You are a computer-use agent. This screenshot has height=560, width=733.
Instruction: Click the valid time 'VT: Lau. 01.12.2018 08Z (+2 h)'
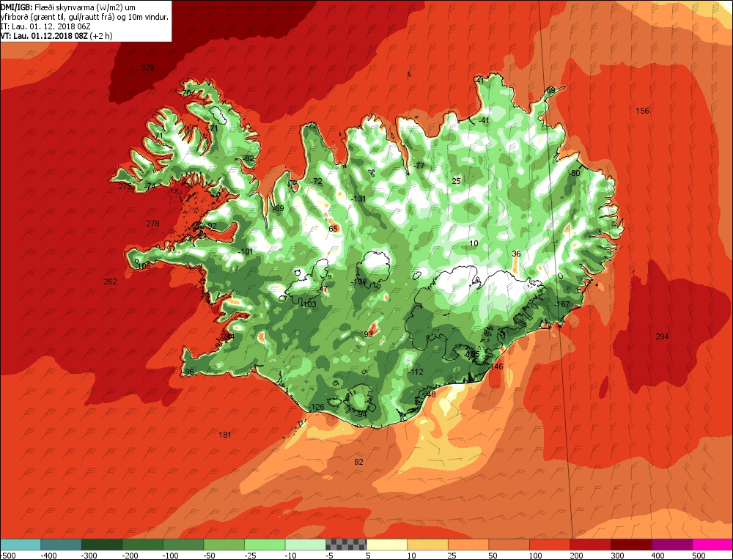coord(56,35)
